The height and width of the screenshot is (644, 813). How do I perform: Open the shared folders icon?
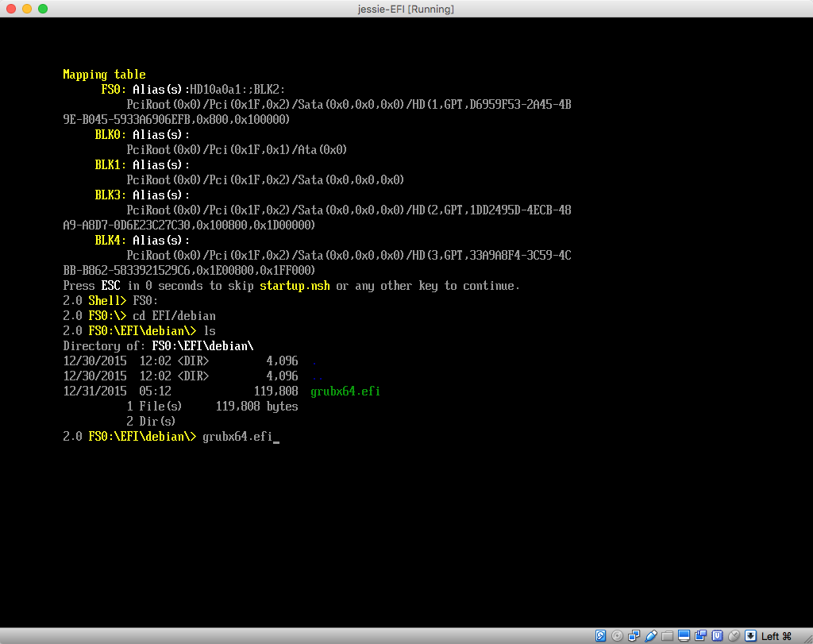pyautogui.click(x=667, y=636)
